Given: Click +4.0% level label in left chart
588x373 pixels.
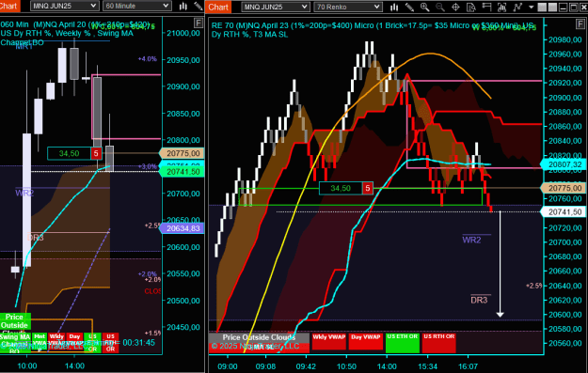Looking at the screenshot, I should (x=147, y=59).
